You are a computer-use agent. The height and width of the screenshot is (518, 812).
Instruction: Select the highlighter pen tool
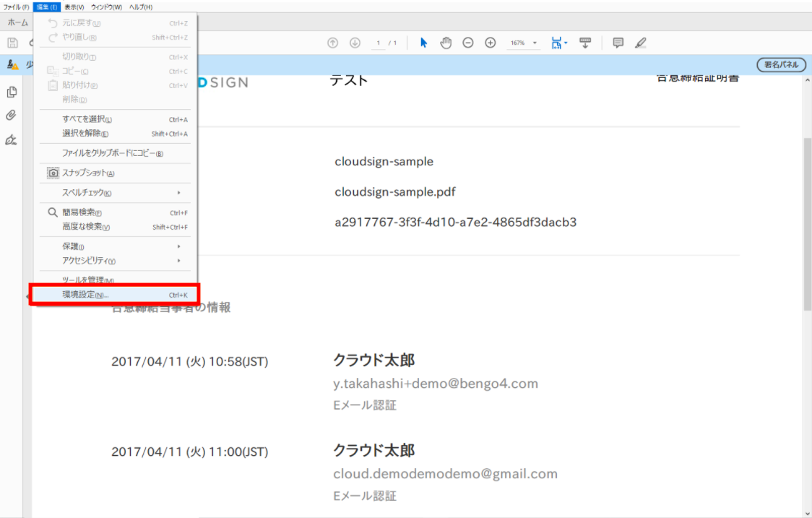pyautogui.click(x=641, y=43)
